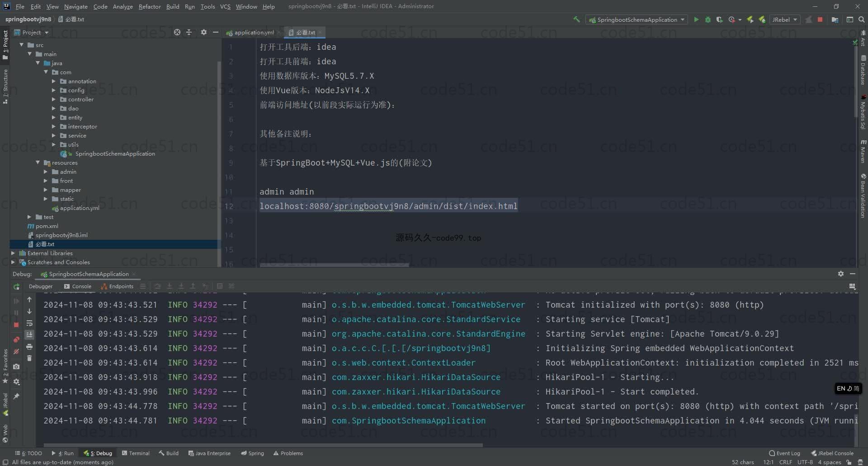Open the VCS menu
Viewport: 868px width, 466px height.
(225, 6)
